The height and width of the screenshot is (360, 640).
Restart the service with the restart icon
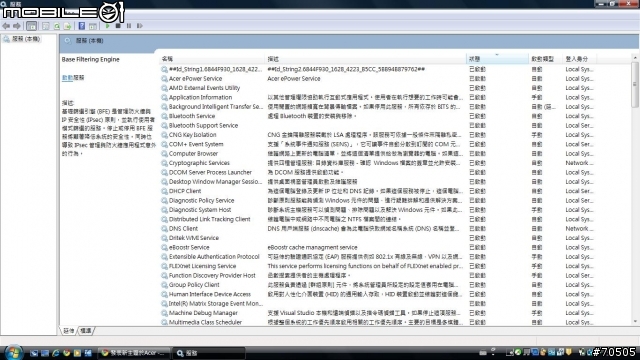[x=140, y=26]
